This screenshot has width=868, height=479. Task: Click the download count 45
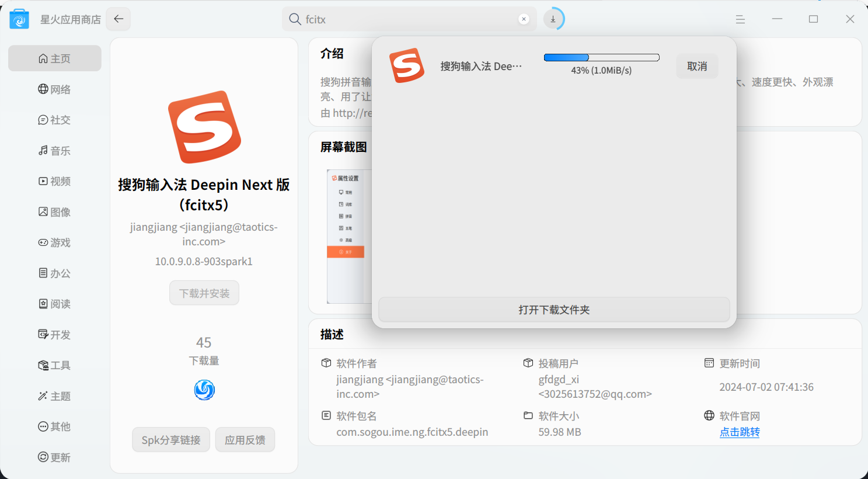pos(204,342)
